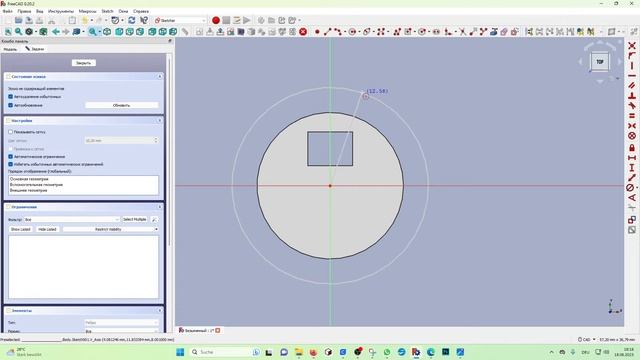Toggle Автоудаление избыточных checkbox
The height and width of the screenshot is (360, 640).
(x=11, y=97)
